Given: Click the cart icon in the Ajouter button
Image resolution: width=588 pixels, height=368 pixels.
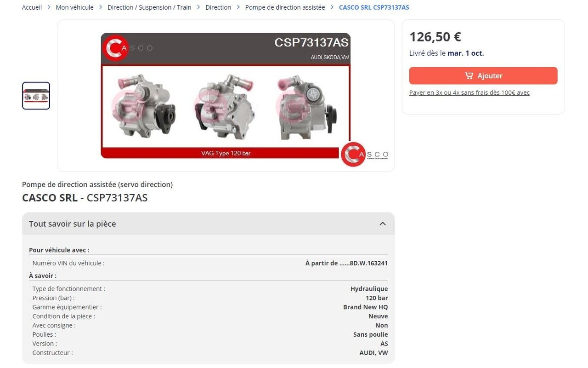Looking at the screenshot, I should click(x=469, y=75).
